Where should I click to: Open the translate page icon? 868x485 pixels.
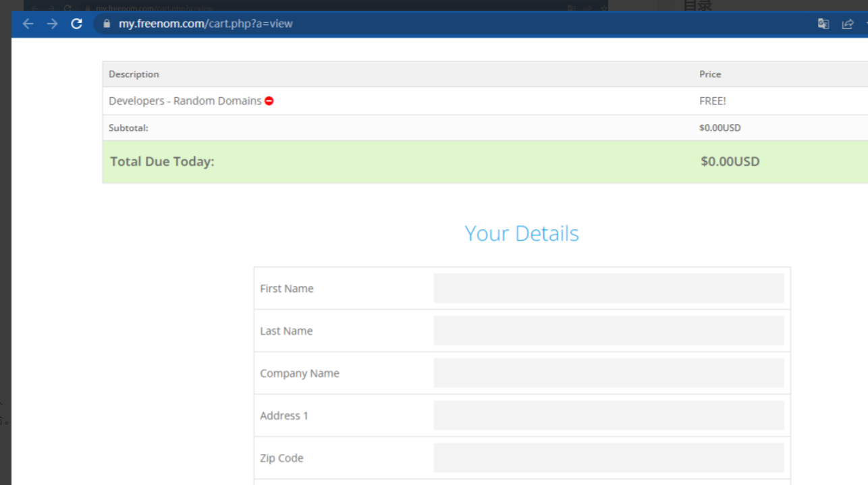(823, 24)
